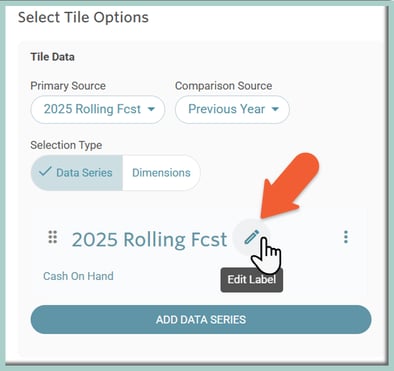The image size is (394, 371).
Task: Grab the drag handle beside 2025 Rolling Fcst
Action: point(53,237)
